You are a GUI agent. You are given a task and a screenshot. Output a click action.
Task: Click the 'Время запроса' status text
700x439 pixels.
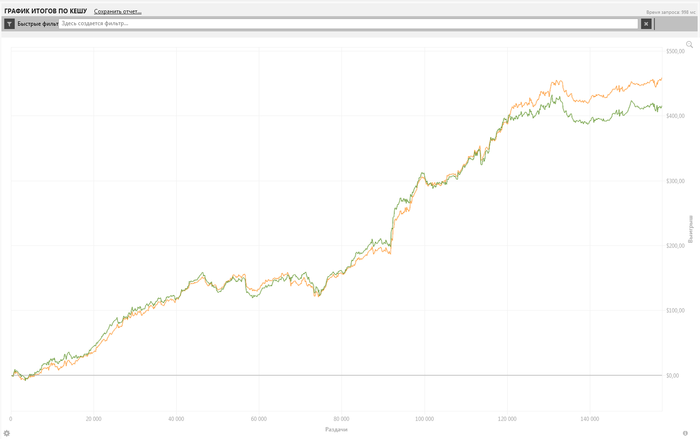point(671,13)
